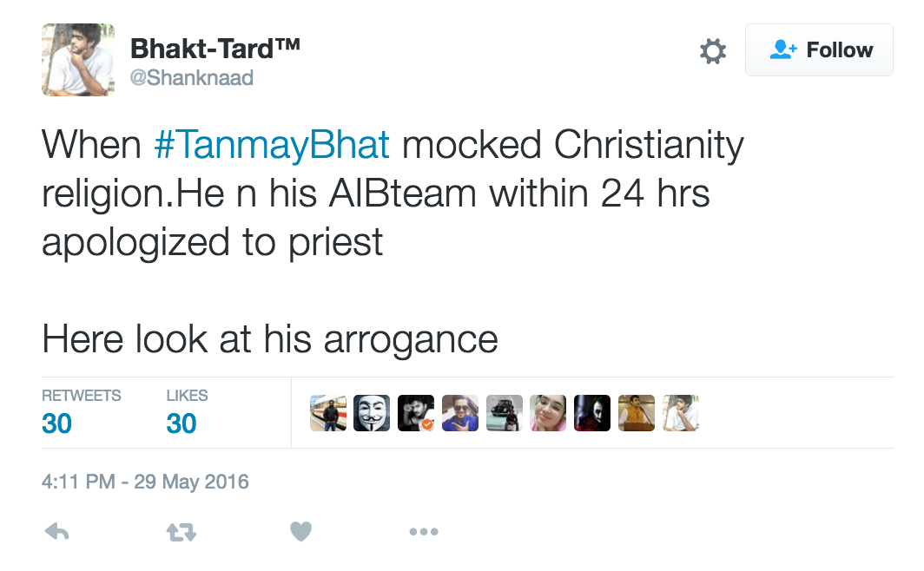Screen dimensions: 924x571
Task: Click avatar with orange verified badge
Action: click(x=416, y=414)
